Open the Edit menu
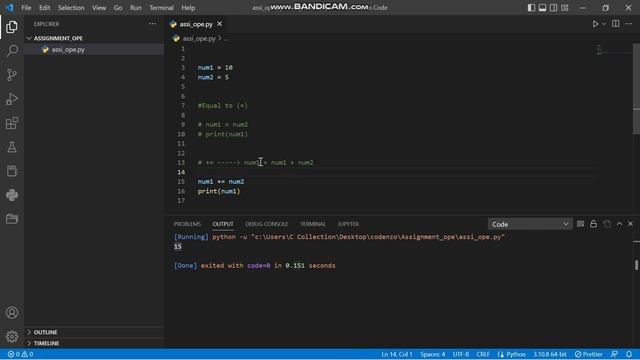This screenshot has width=640, height=360. click(44, 8)
